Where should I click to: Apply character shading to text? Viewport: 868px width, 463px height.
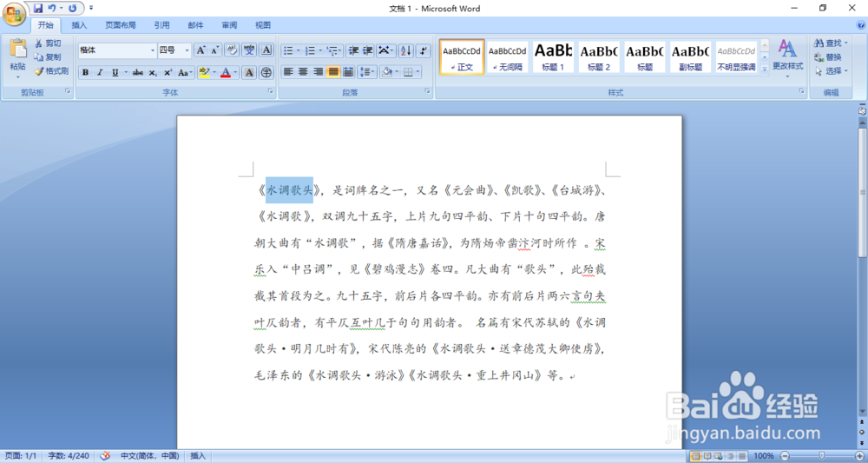click(x=250, y=73)
